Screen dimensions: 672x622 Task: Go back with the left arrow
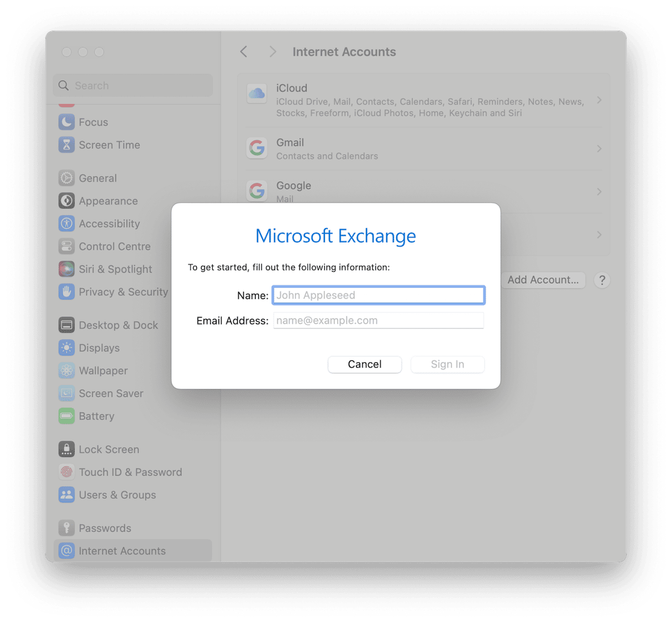(244, 52)
